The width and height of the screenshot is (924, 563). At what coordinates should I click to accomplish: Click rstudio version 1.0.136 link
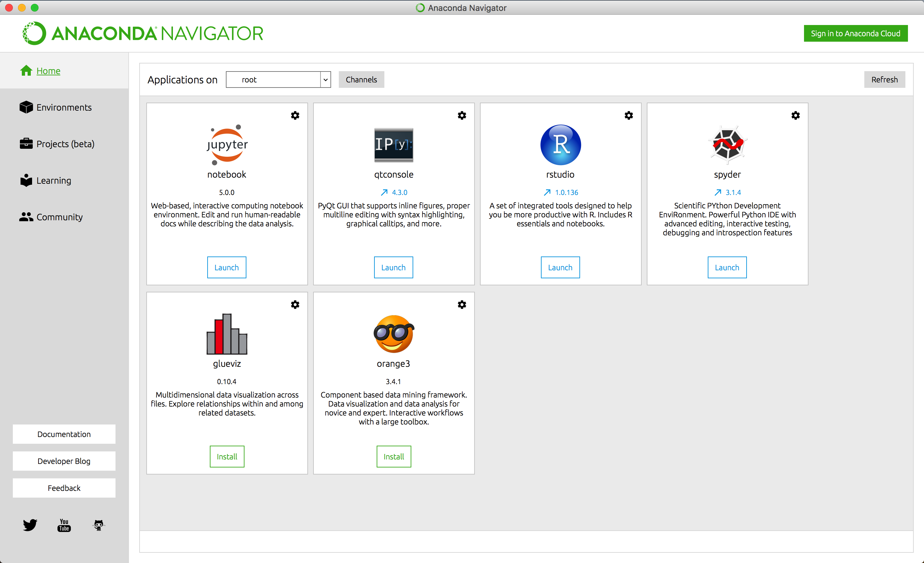point(567,192)
